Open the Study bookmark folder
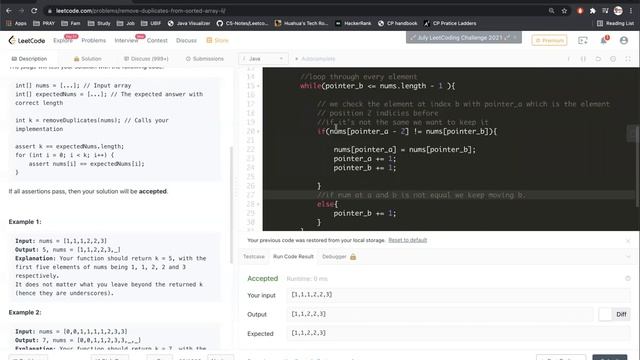Image resolution: width=640 pixels, height=360 pixels. pos(99,23)
